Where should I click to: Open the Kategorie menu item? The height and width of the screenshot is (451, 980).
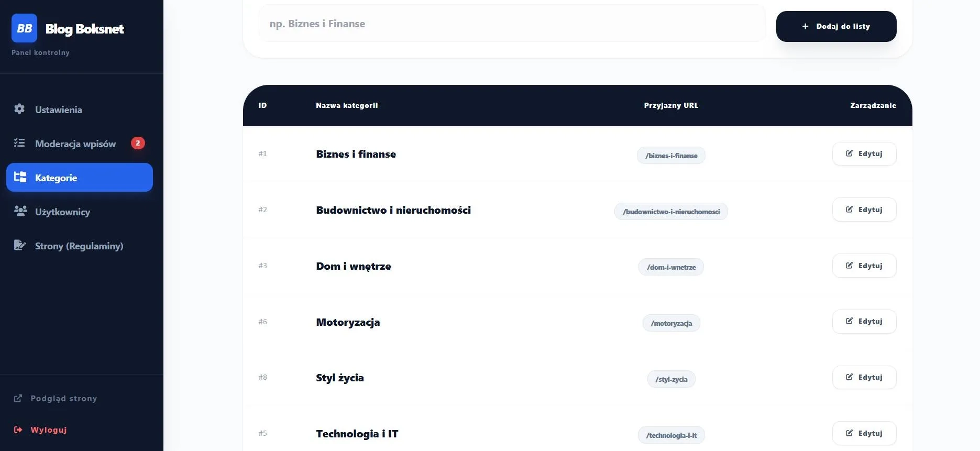point(80,178)
